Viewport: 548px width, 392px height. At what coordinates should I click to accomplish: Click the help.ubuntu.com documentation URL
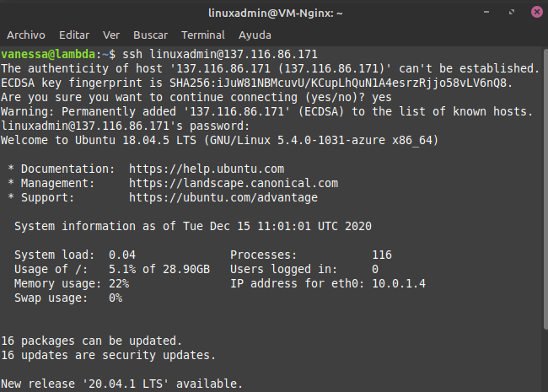click(x=207, y=169)
